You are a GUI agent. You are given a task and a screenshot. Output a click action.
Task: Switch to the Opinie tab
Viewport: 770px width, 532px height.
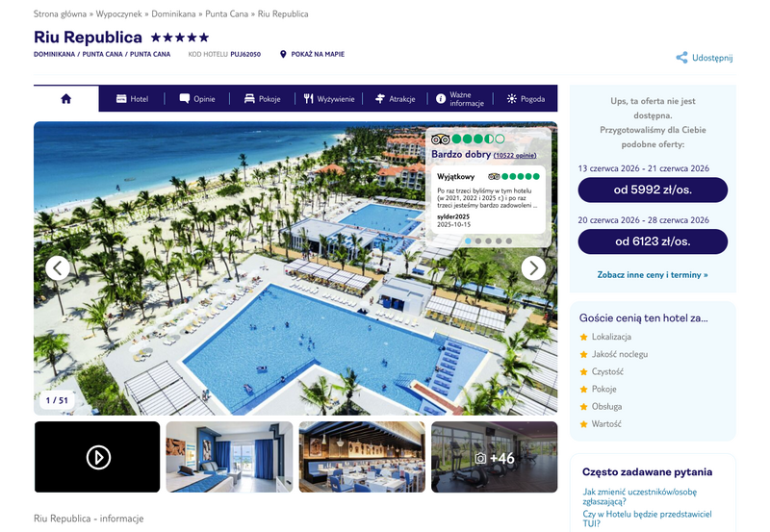point(197,99)
